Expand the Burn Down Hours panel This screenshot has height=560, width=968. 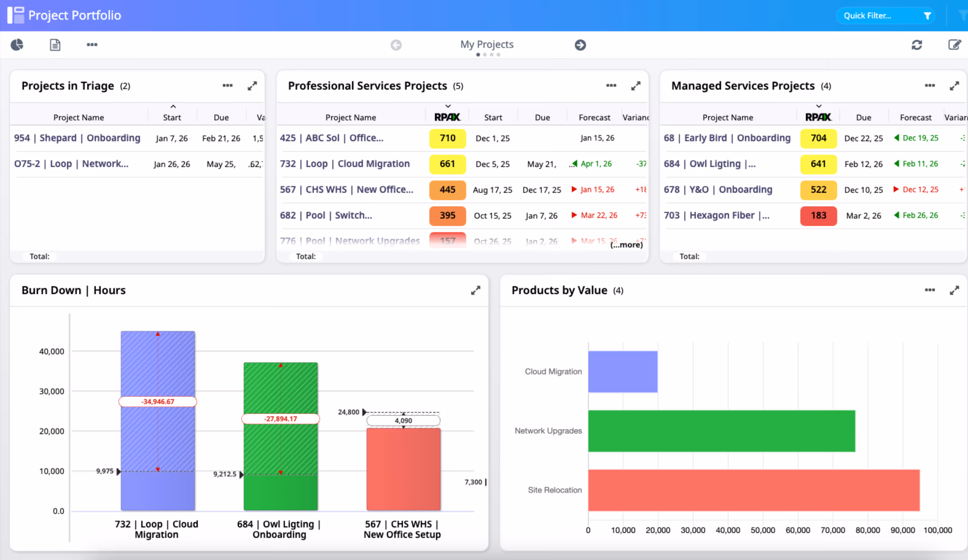tap(475, 290)
